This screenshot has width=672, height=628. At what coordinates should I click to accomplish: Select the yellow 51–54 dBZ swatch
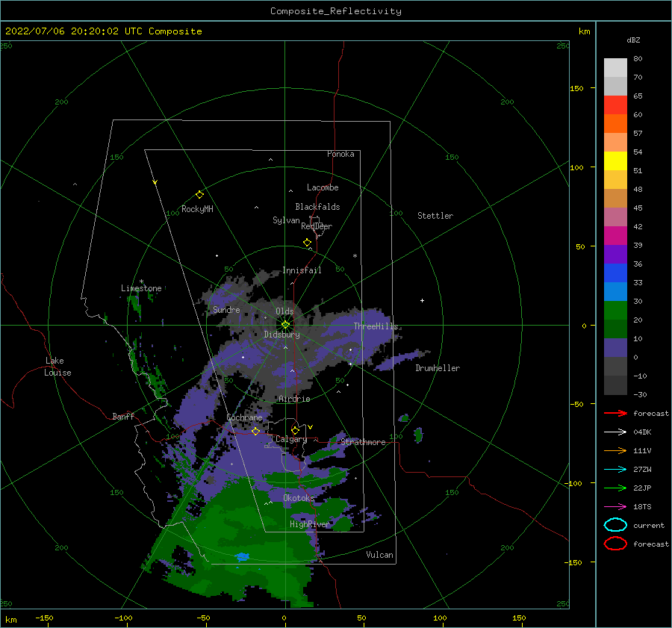click(x=615, y=161)
